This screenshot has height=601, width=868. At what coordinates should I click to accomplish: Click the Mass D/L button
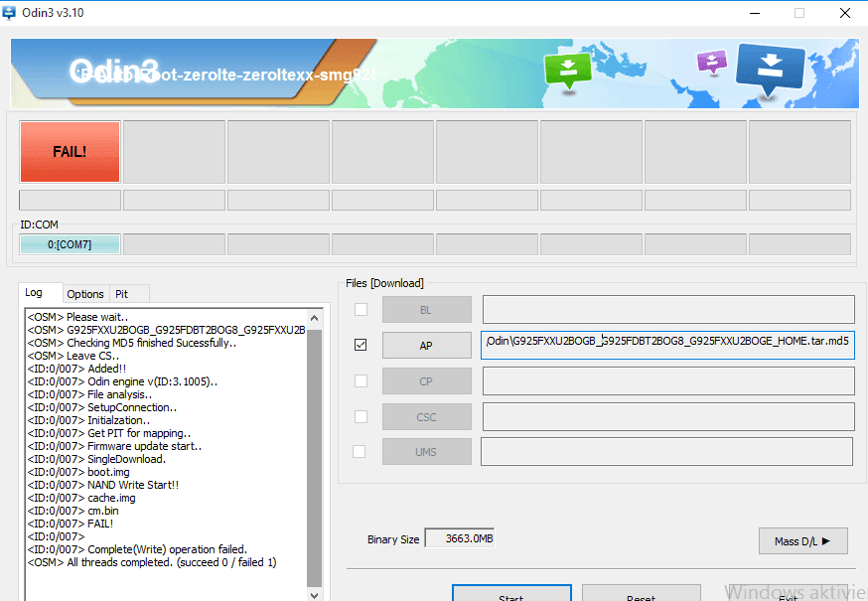803,541
